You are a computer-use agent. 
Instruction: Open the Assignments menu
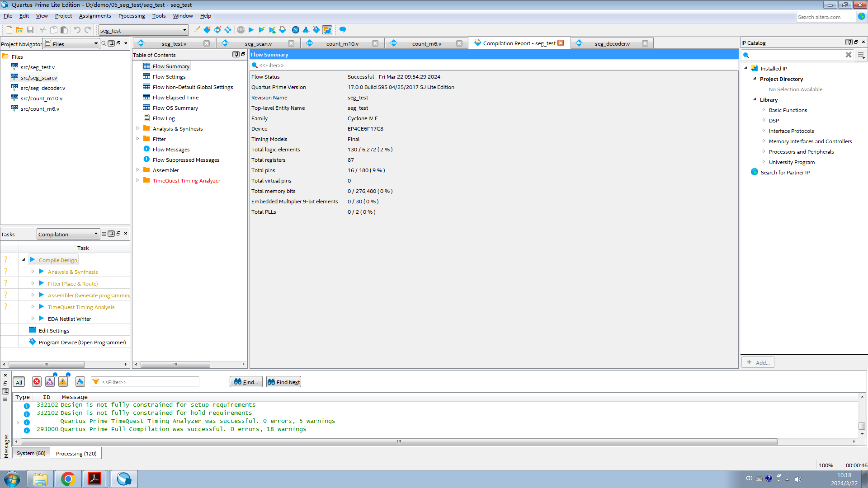(x=94, y=16)
